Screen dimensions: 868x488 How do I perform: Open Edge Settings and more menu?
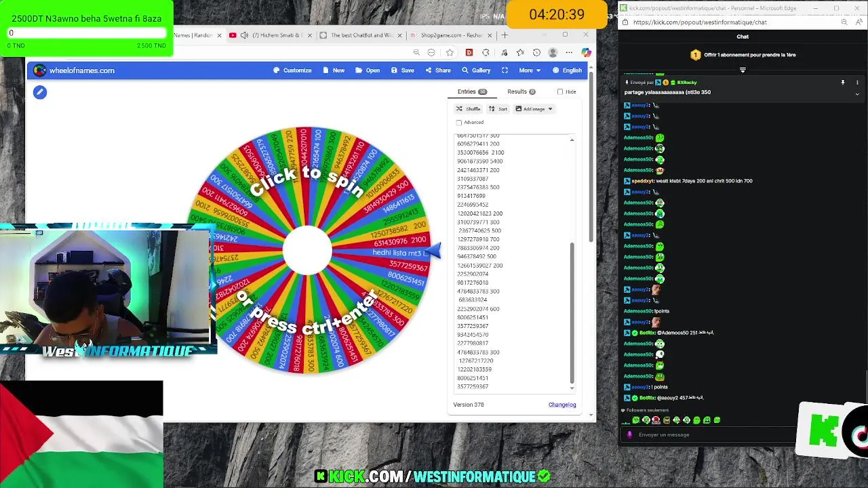(569, 53)
